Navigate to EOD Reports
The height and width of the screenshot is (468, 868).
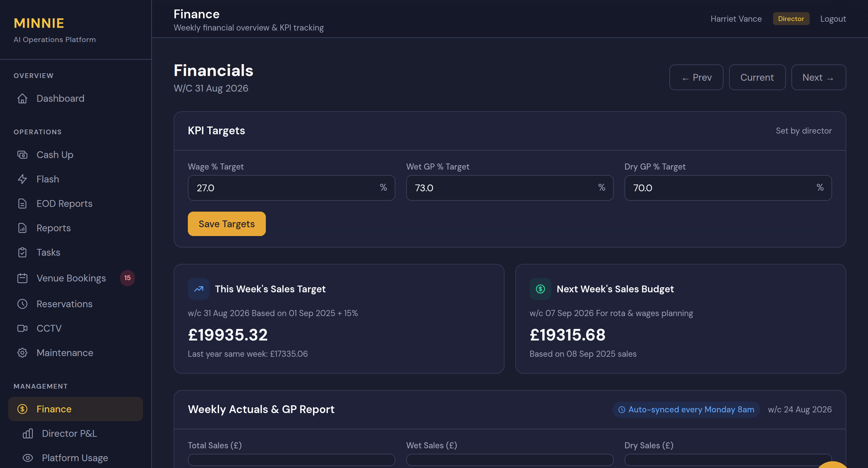coord(76,203)
